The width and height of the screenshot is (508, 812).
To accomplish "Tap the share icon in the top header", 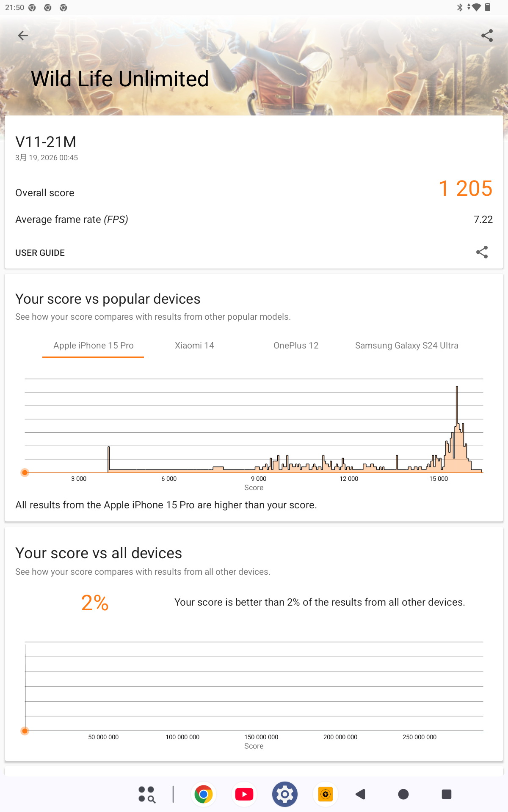I will point(487,36).
